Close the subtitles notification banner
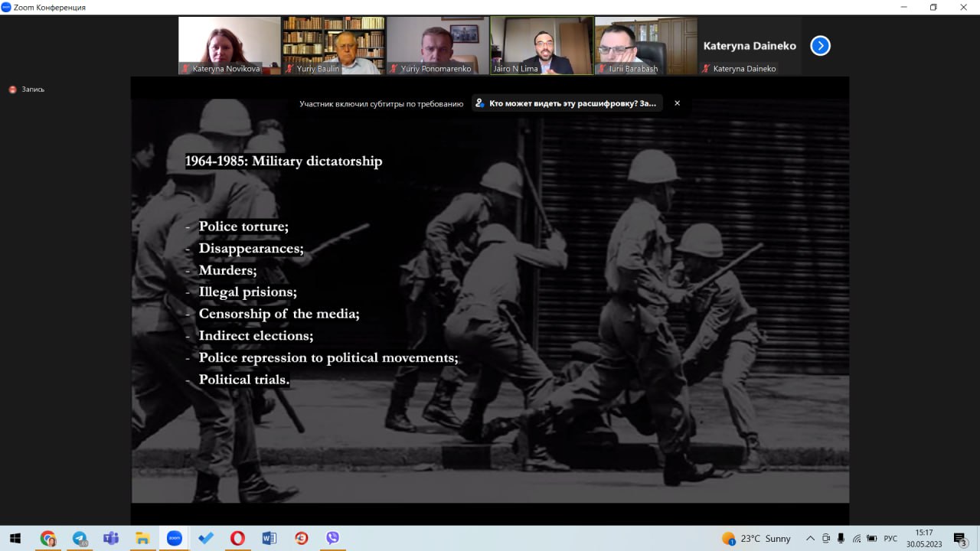This screenshot has width=980, height=551. tap(677, 103)
